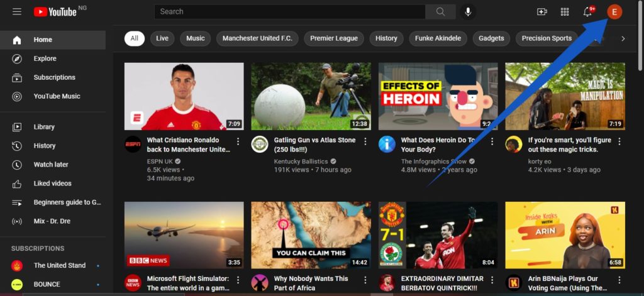Click into the Search field
The image size is (644, 296).
pos(290,11)
